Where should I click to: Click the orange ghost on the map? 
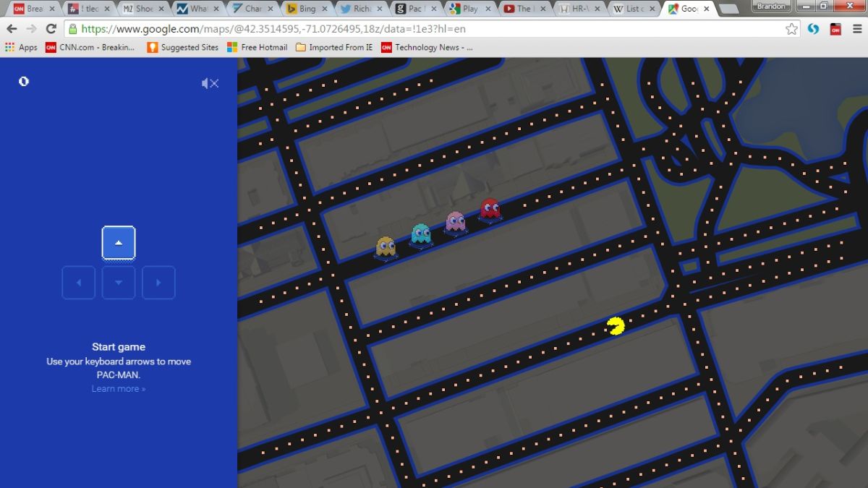click(386, 247)
